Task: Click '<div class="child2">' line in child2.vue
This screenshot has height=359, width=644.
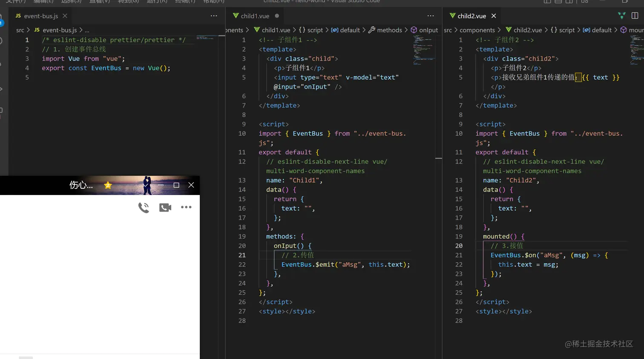Action: click(520, 59)
